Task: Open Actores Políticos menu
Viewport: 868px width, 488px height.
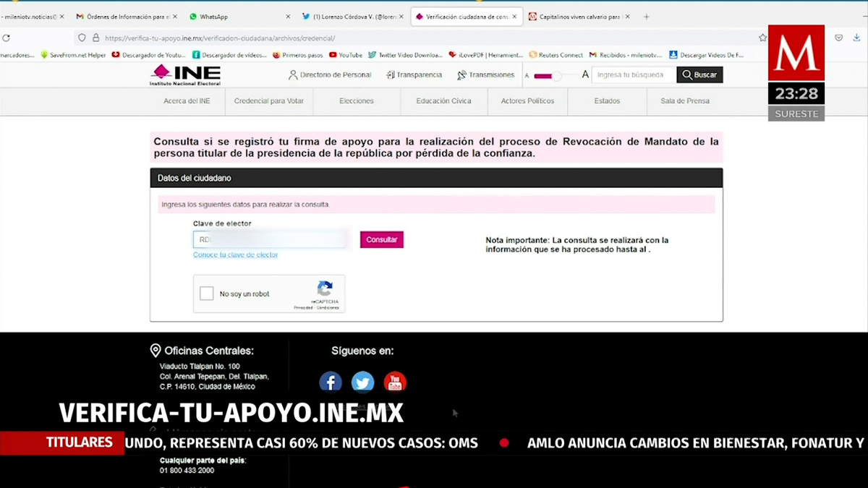Action: pyautogui.click(x=527, y=101)
